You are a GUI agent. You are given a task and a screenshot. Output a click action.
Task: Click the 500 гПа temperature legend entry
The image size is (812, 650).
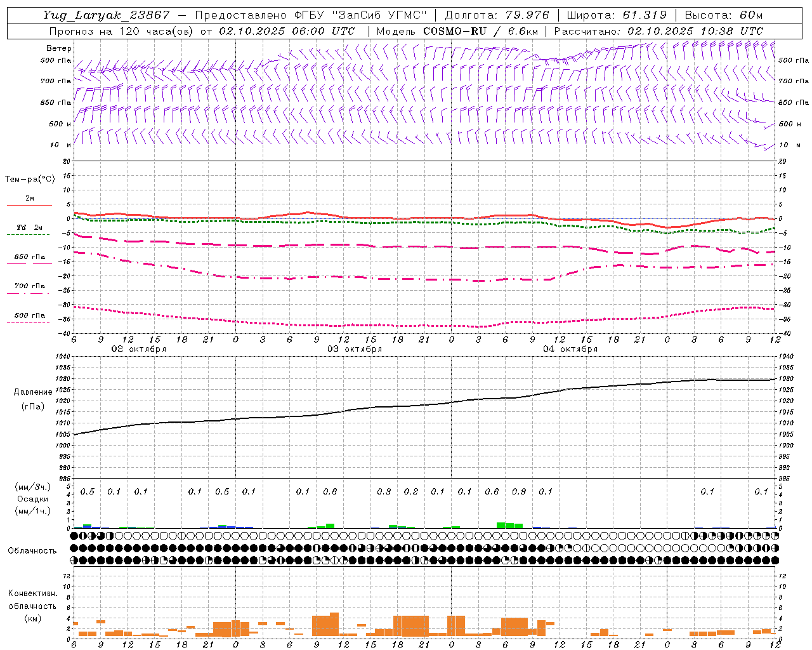click(x=30, y=315)
